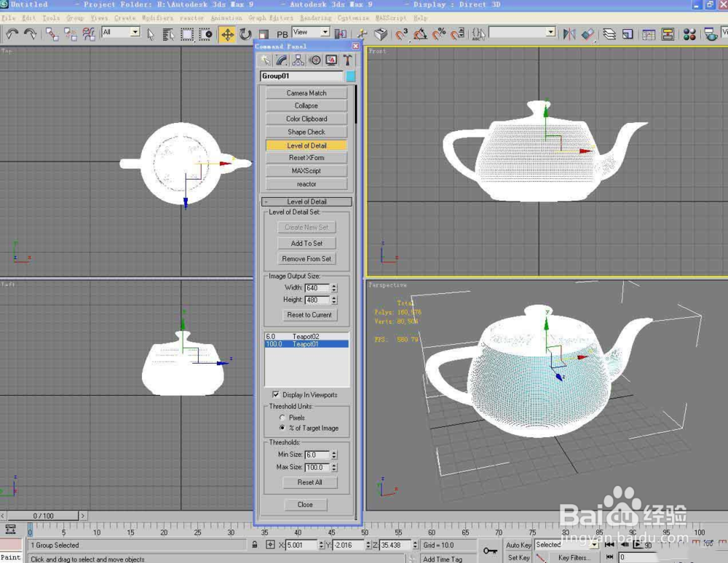Click the Collapse utility button
Screen dimensions: 728x563
pyautogui.click(x=306, y=105)
